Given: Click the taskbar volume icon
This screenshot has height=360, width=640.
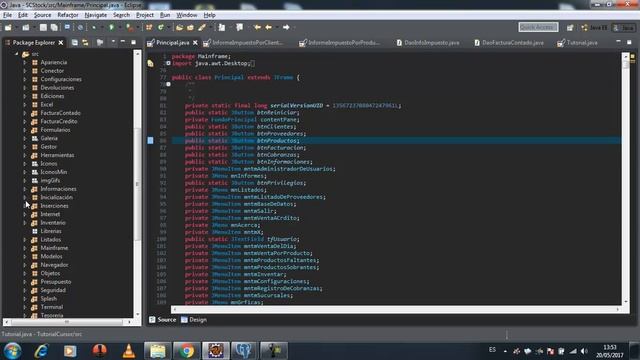Looking at the screenshot, I should tap(584, 351).
